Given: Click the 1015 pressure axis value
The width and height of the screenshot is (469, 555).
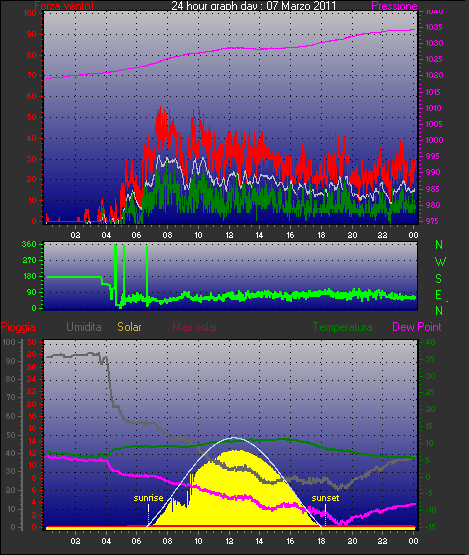Looking at the screenshot, I should (433, 92).
